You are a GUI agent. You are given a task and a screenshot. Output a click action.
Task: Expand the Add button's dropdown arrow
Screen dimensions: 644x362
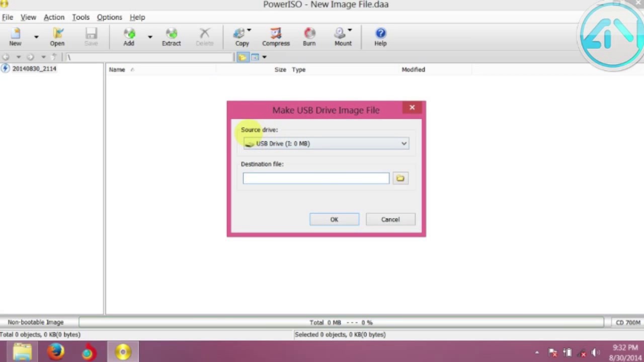click(x=149, y=37)
